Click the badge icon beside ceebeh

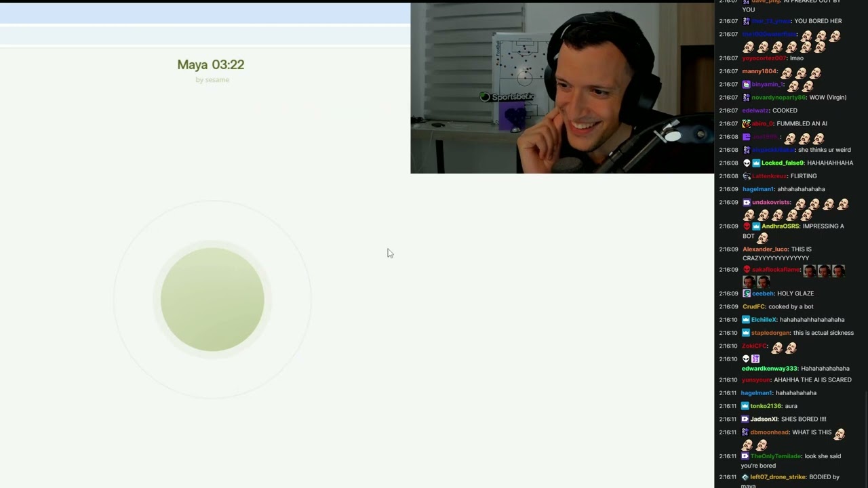pos(746,293)
